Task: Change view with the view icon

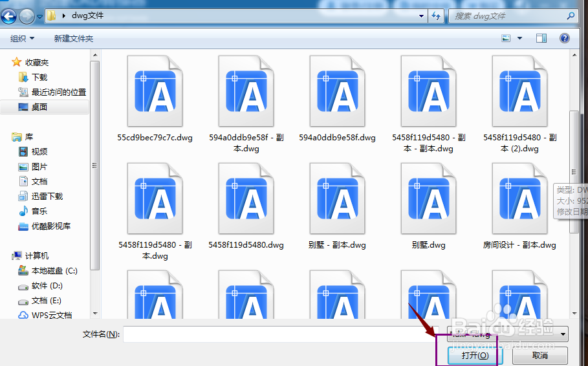Action: [506, 38]
